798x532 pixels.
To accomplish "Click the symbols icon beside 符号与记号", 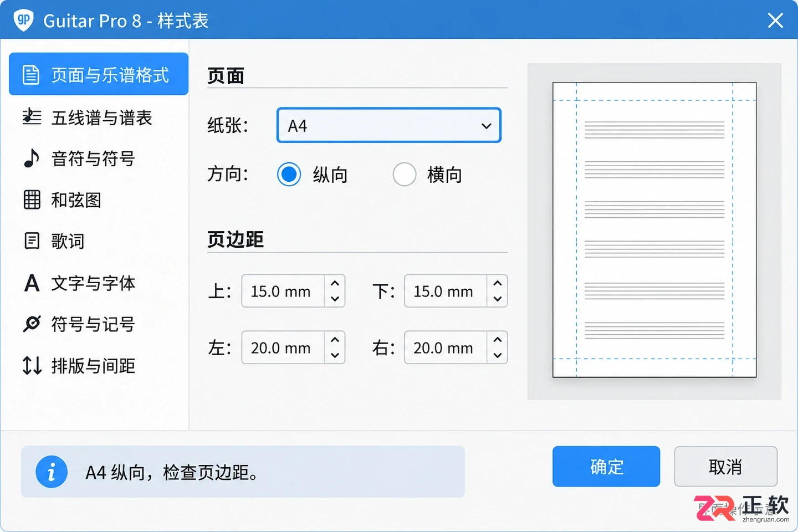I will [x=32, y=324].
